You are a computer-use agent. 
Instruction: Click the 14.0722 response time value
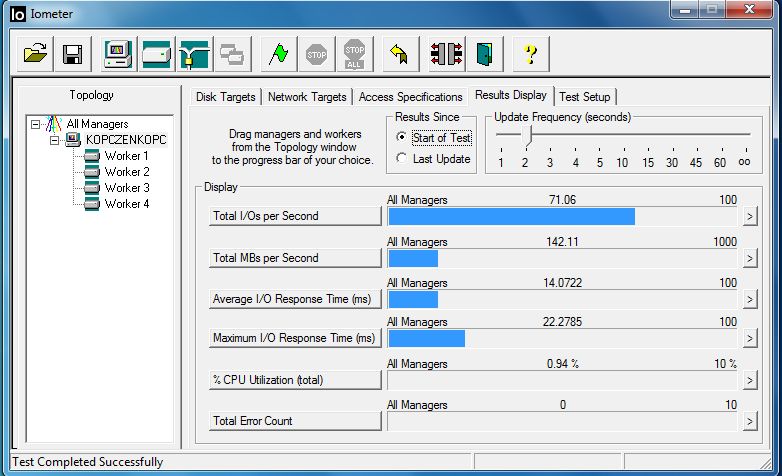(562, 283)
